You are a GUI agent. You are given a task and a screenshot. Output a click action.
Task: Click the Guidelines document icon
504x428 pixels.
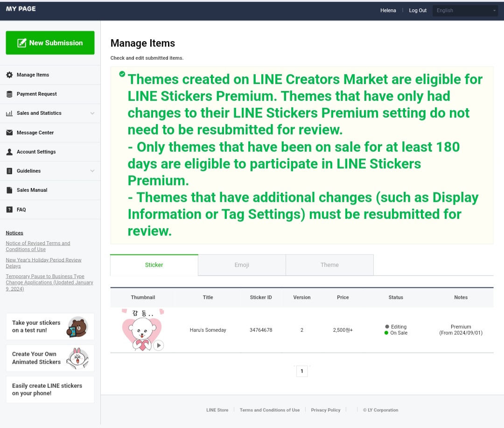click(9, 171)
